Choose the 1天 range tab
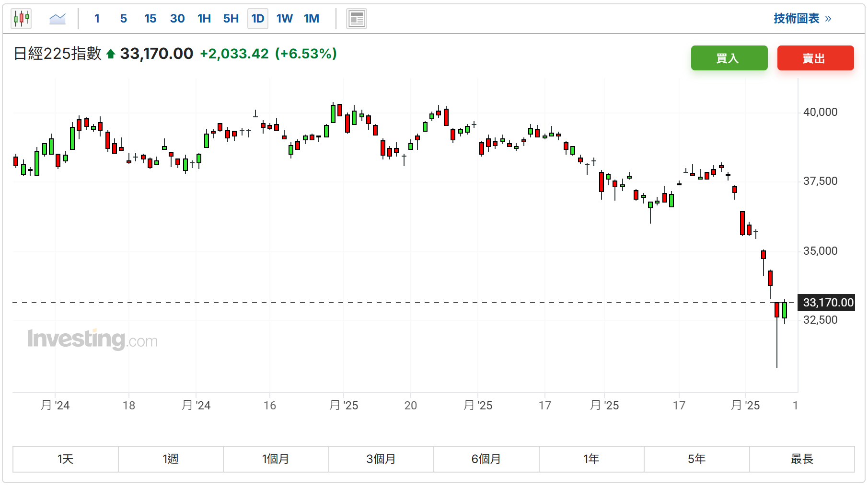This screenshot has width=868, height=486. [x=66, y=459]
